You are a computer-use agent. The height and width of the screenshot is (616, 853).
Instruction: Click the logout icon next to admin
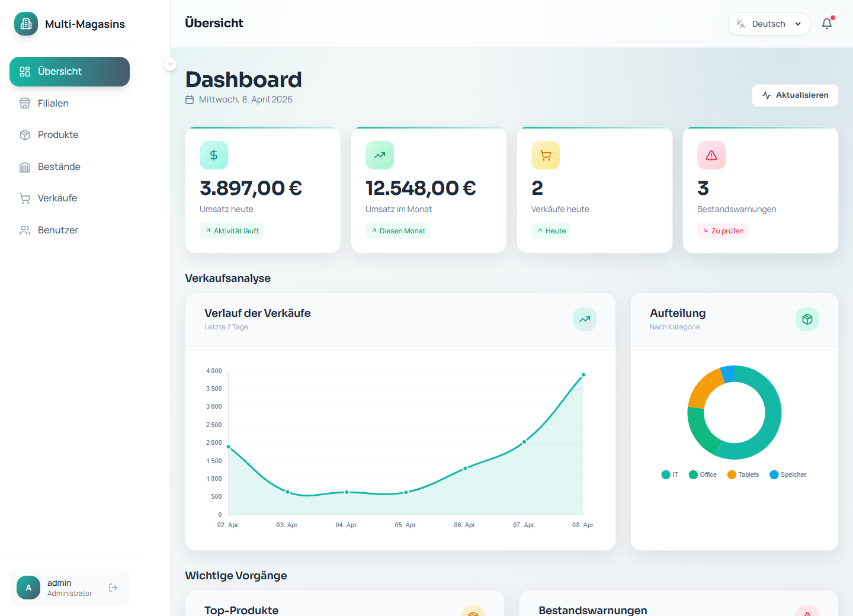(113, 587)
